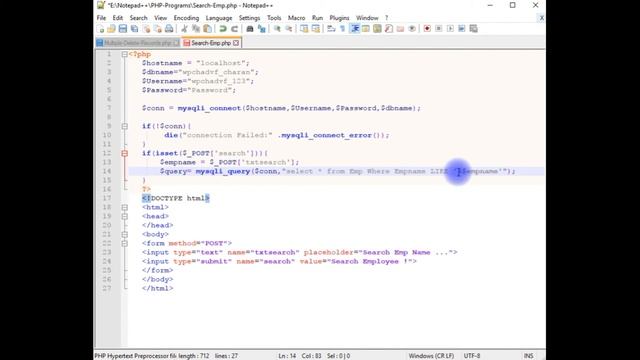This screenshot has height=360, width=640.
Task: Click the Copy toolbar icon
Action: tap(196, 29)
